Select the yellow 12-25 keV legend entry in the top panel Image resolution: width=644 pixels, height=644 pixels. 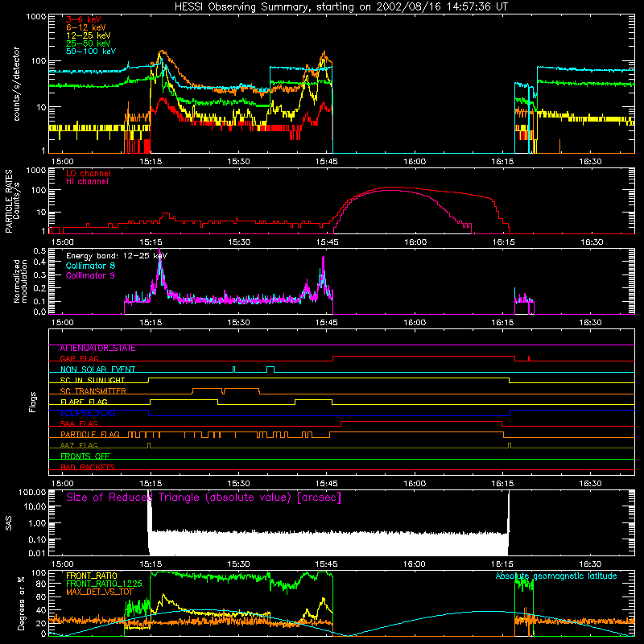coord(89,35)
